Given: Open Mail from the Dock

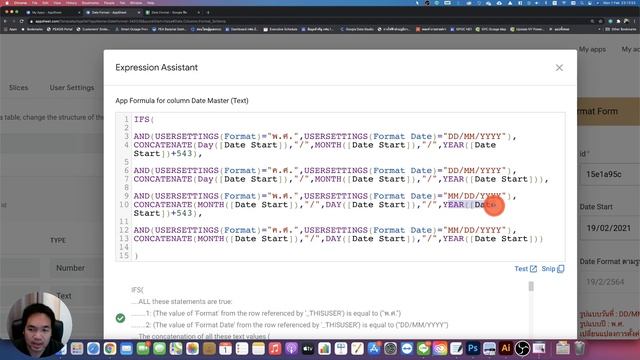Looking at the screenshot, I should pos(126,348).
